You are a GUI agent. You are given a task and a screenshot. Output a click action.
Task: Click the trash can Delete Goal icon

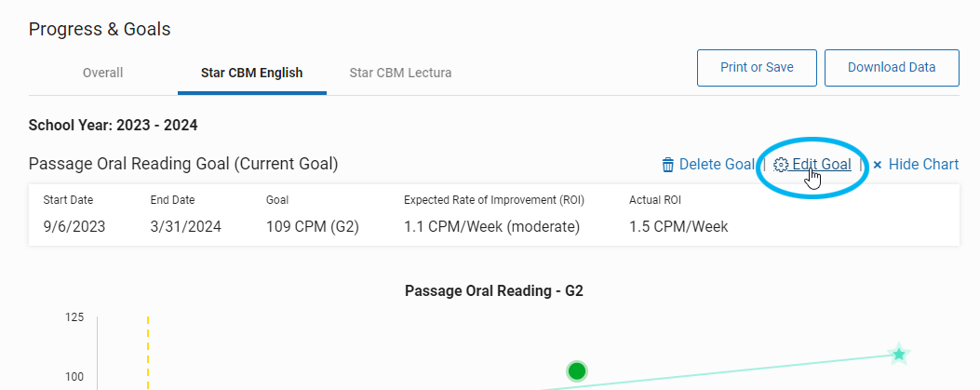[x=668, y=165]
